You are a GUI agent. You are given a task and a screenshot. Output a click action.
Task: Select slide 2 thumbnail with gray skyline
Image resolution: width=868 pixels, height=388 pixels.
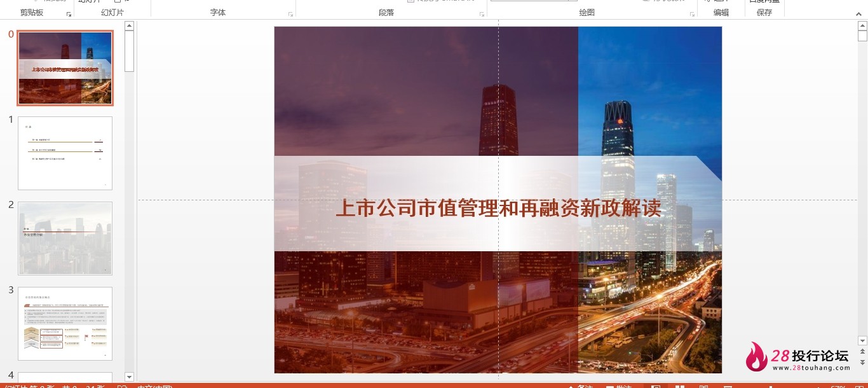click(65, 238)
